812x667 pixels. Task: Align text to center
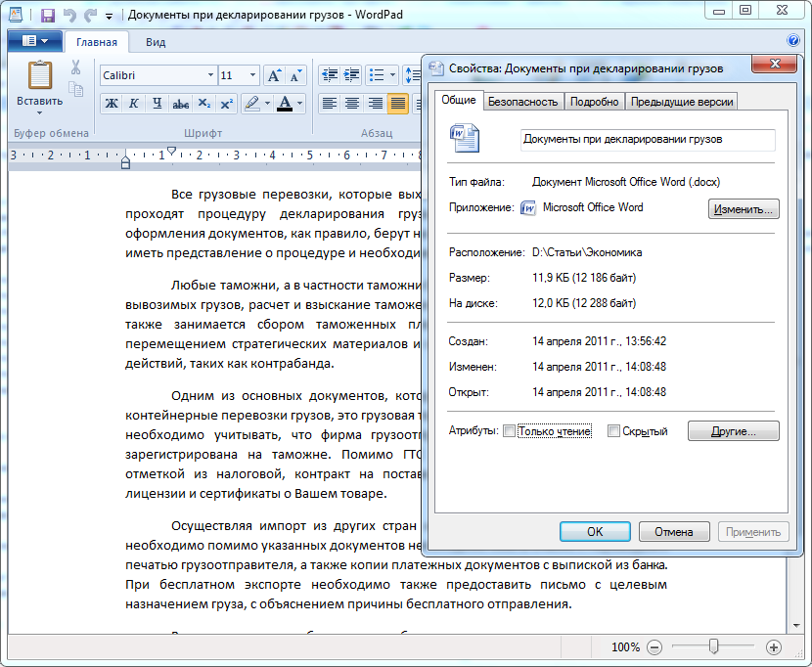[351, 104]
